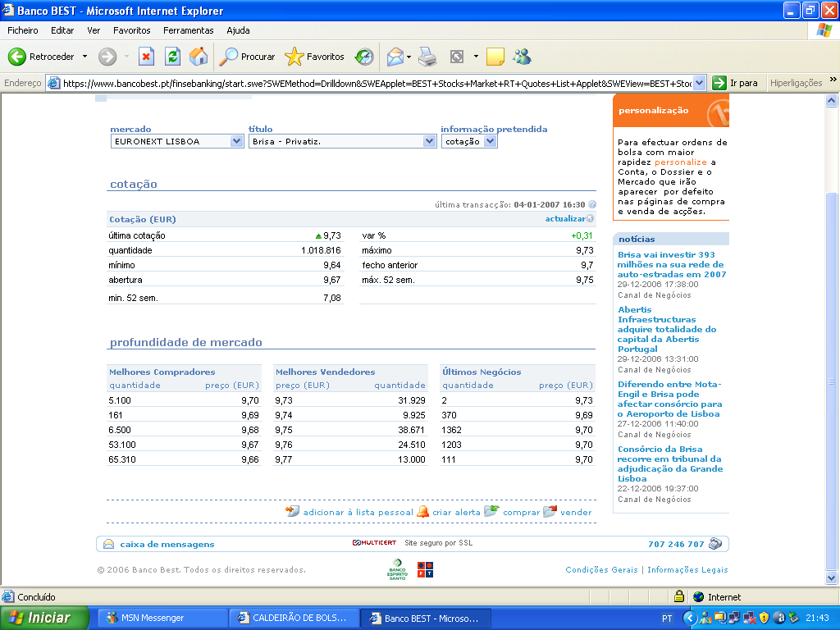Viewport: 840px width, 630px height.
Task: Click the Iniciar start button
Action: pos(44,618)
